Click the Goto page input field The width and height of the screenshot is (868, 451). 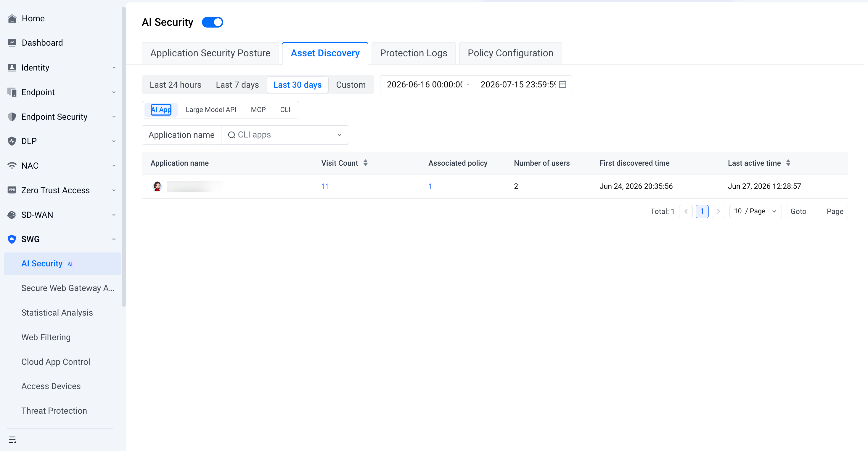816,212
